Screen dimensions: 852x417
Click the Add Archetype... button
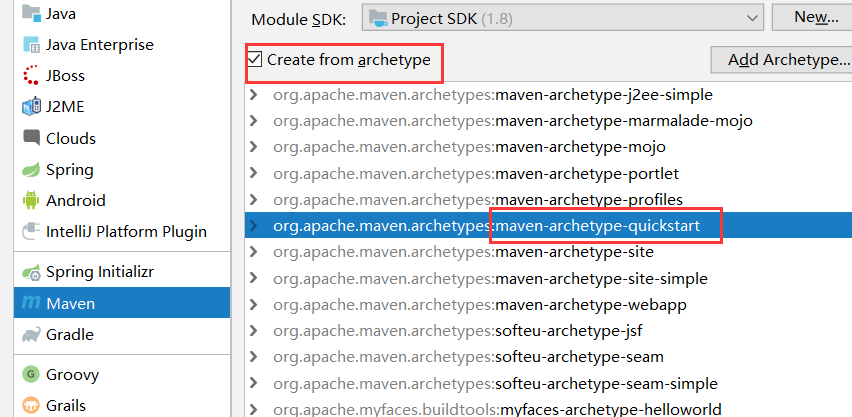tap(781, 59)
